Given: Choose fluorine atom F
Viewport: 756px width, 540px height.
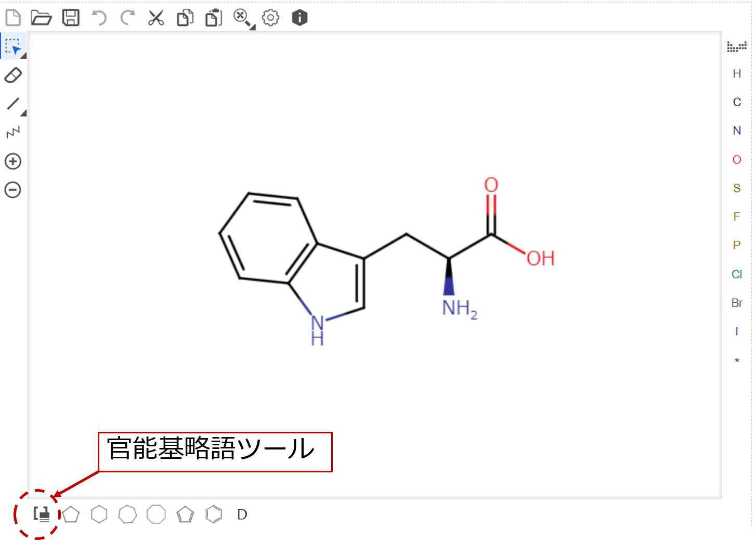Looking at the screenshot, I should point(737,216).
